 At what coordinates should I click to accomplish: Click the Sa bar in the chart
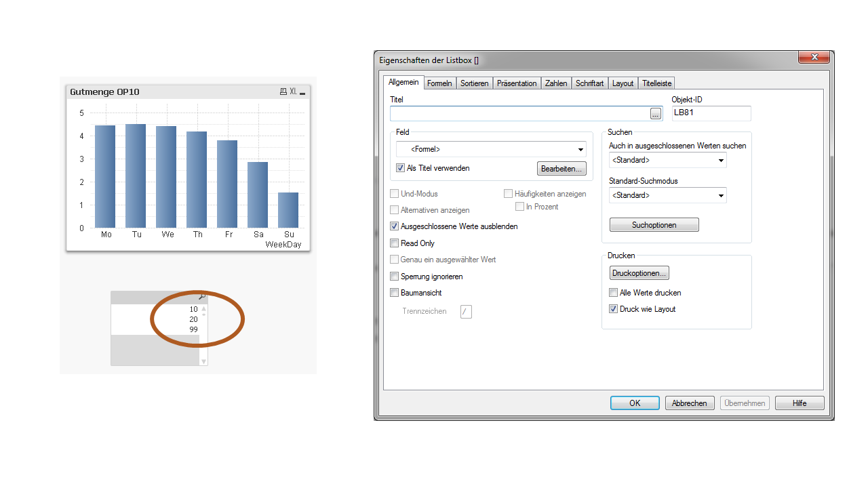click(x=258, y=195)
